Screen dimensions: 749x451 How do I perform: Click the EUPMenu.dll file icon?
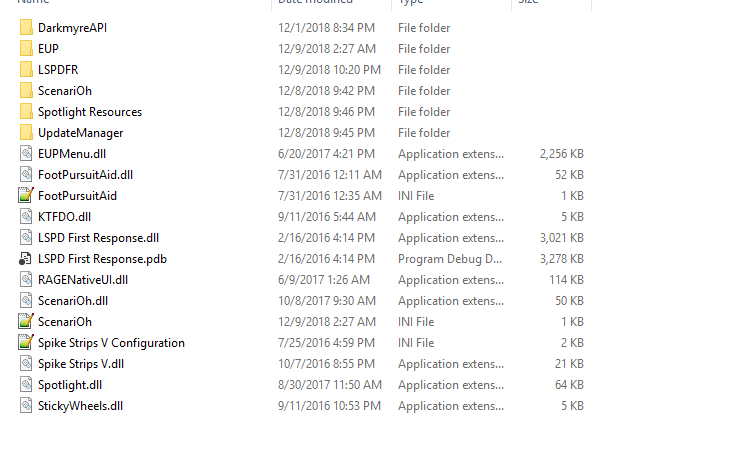pyautogui.click(x=26, y=154)
